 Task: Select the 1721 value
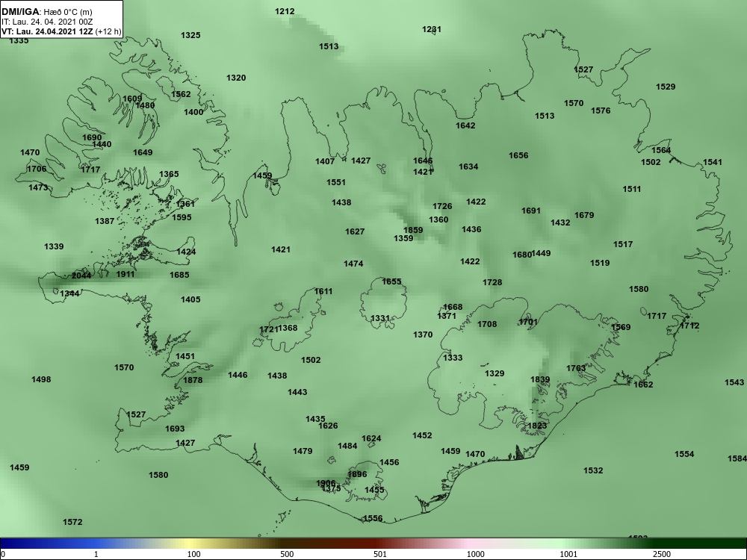(x=269, y=329)
